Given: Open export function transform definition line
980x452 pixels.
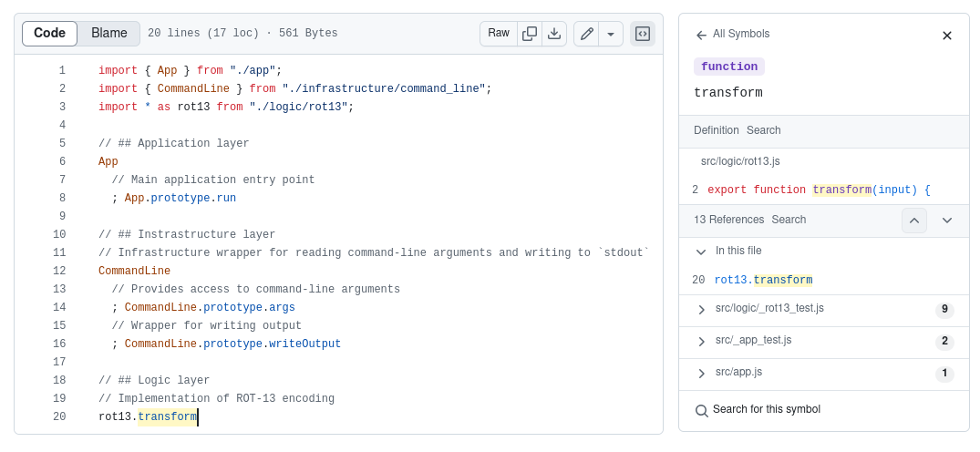Looking at the screenshot, I should point(818,190).
